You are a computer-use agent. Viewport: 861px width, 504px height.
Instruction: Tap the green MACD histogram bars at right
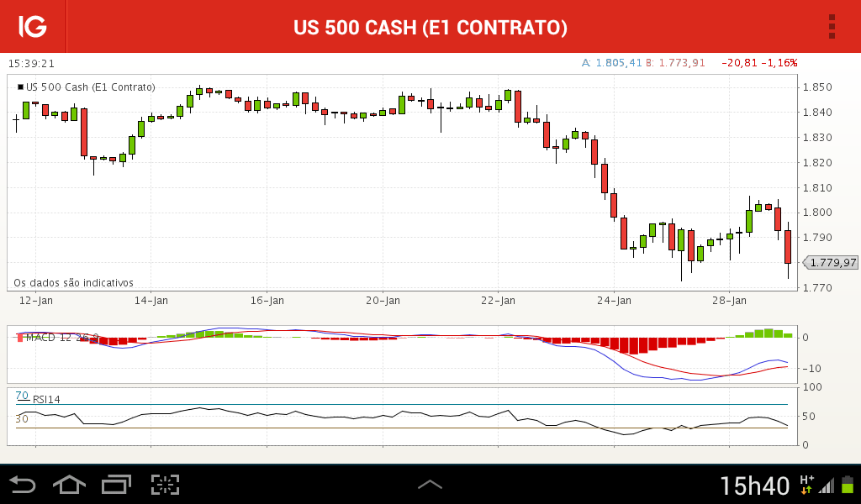pyautogui.click(x=763, y=333)
